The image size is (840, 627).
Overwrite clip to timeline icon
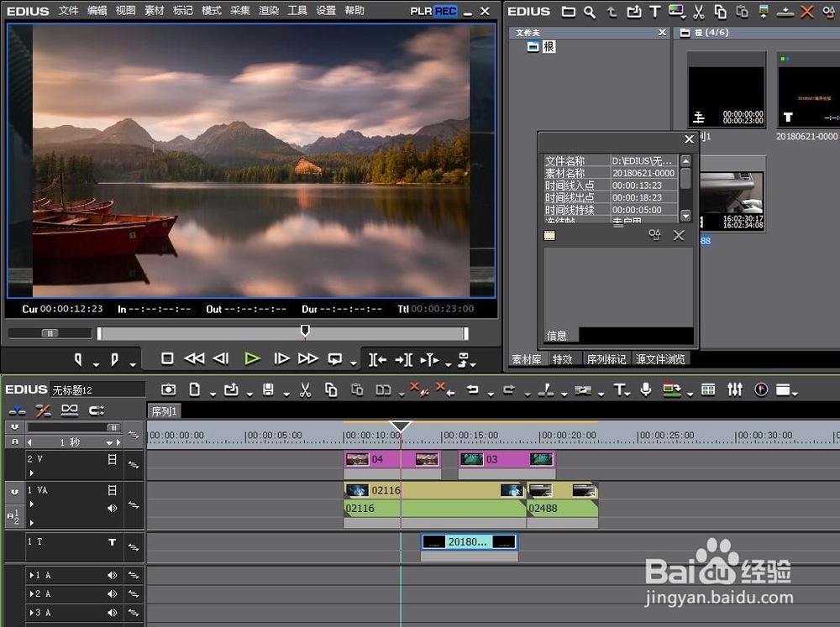coord(404,360)
